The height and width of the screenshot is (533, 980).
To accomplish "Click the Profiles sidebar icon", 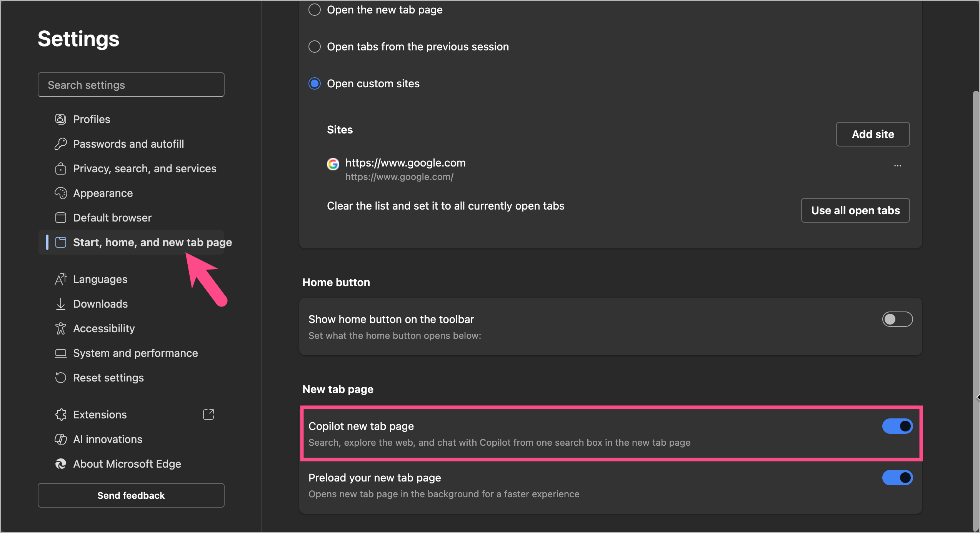I will click(60, 119).
